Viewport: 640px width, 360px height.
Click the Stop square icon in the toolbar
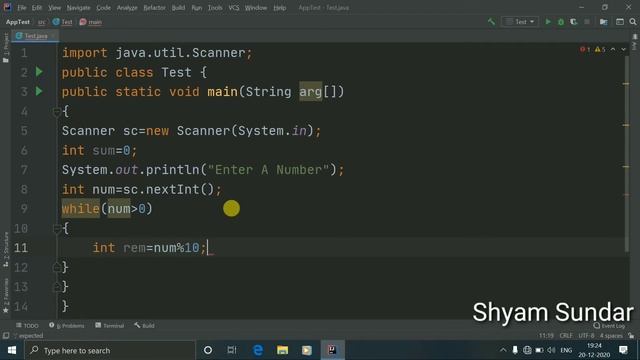[x=587, y=22]
